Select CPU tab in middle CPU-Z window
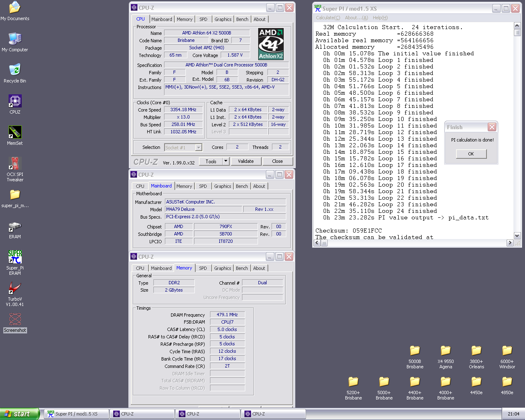Image resolution: width=525 pixels, height=420 pixels. [x=140, y=186]
